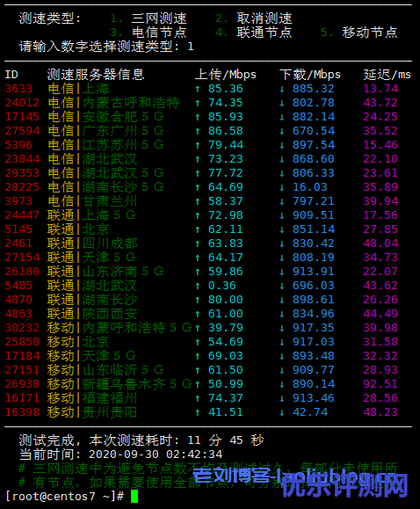Image resolution: width=420 pixels, height=509 pixels.
Task: Click download value 913.91
Action: [314, 272]
